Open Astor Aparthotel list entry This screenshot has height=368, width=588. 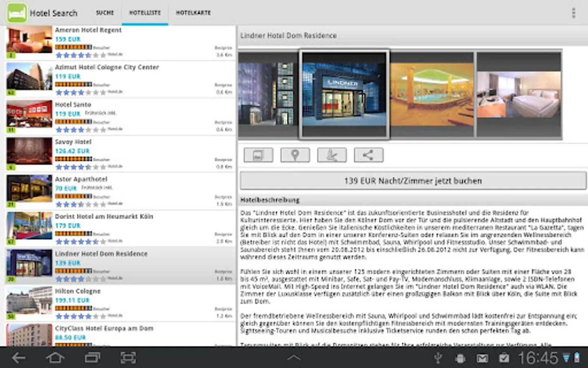tap(120, 191)
